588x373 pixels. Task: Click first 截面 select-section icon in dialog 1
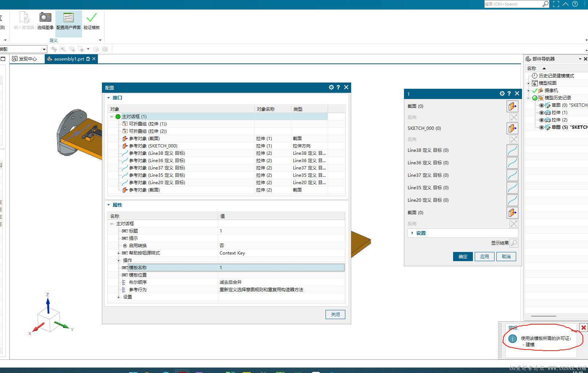coord(512,106)
